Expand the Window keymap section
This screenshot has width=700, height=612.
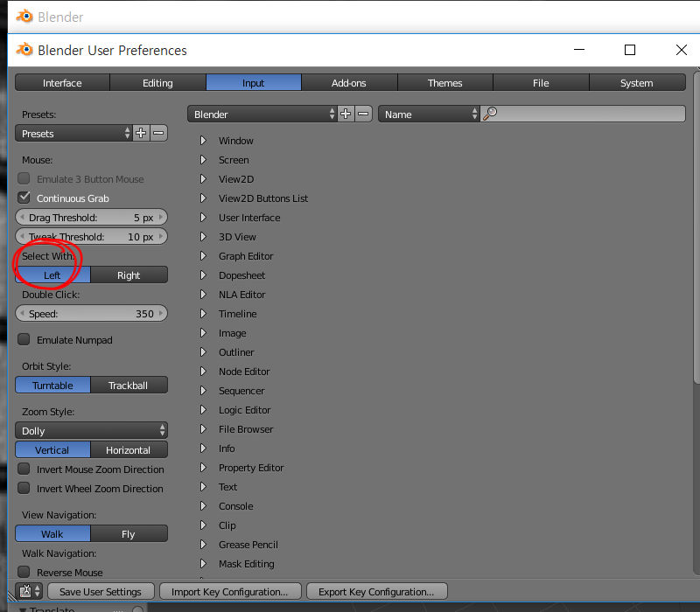[x=203, y=141]
